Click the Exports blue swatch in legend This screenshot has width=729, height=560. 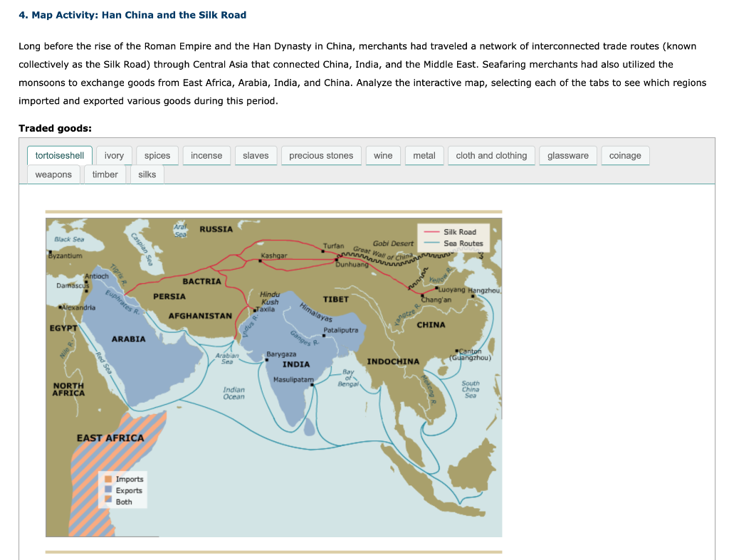pyautogui.click(x=108, y=490)
